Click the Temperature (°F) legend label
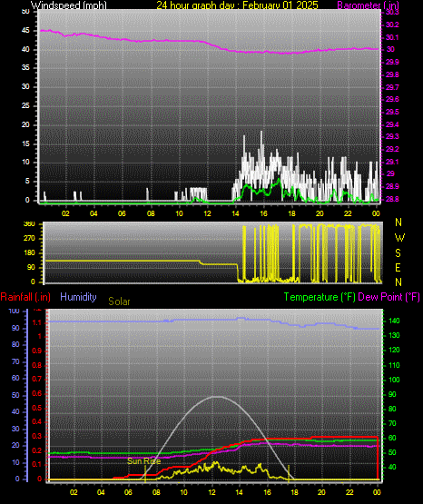Screen dimensions: 423x504 point(320,297)
